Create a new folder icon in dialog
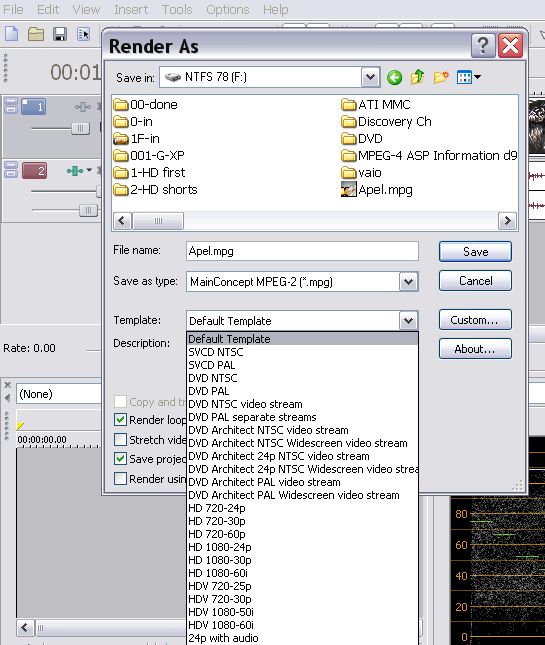The height and width of the screenshot is (645, 545). point(441,77)
